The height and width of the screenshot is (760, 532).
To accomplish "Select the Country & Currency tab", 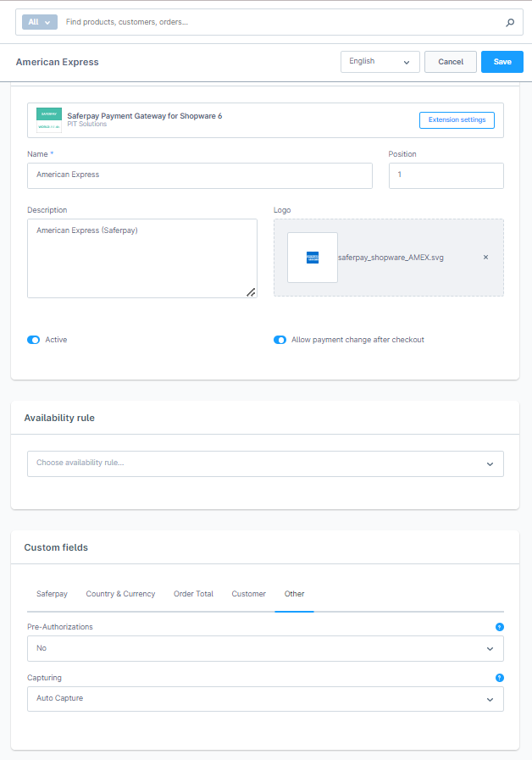I will (120, 594).
